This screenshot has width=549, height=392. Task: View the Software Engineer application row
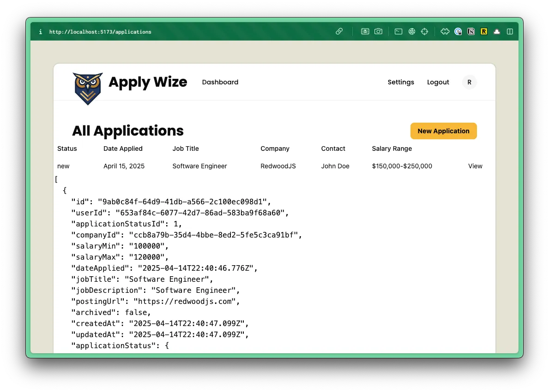(475, 166)
